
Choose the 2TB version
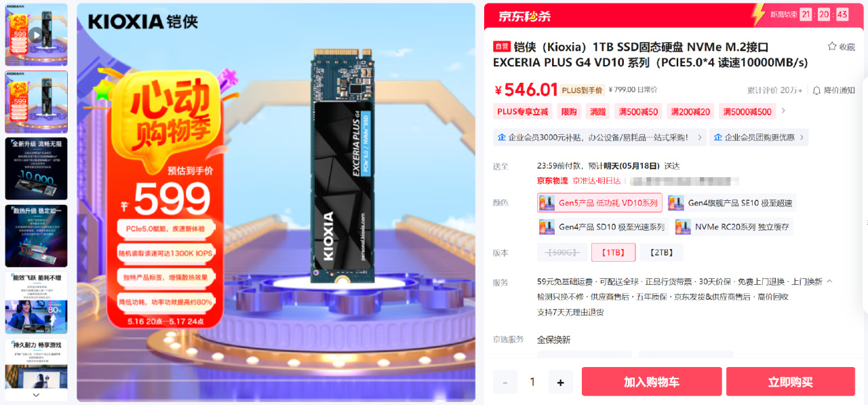pos(661,252)
